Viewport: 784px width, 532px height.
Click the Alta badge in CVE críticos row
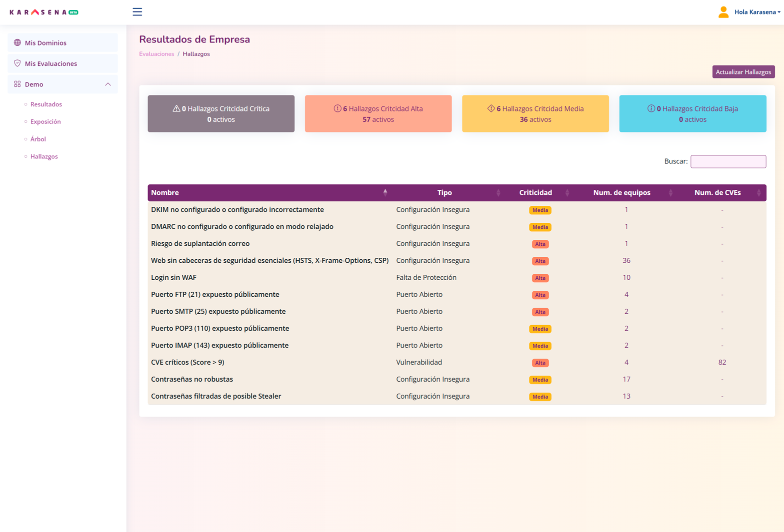(540, 363)
